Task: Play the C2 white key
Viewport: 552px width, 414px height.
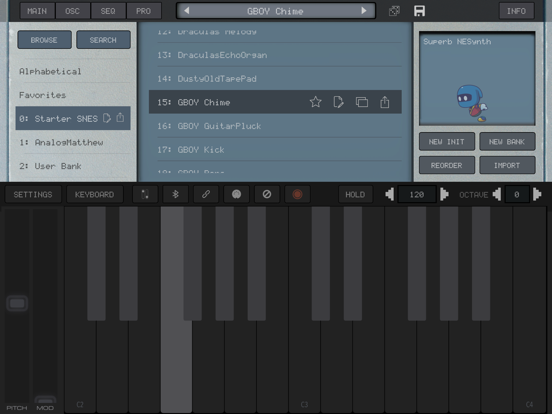Action: [x=80, y=366]
